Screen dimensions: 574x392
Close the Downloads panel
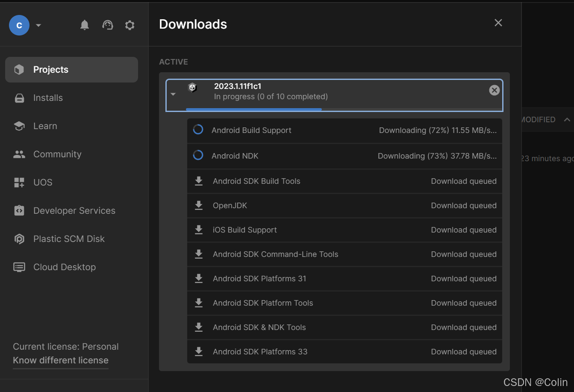click(498, 23)
